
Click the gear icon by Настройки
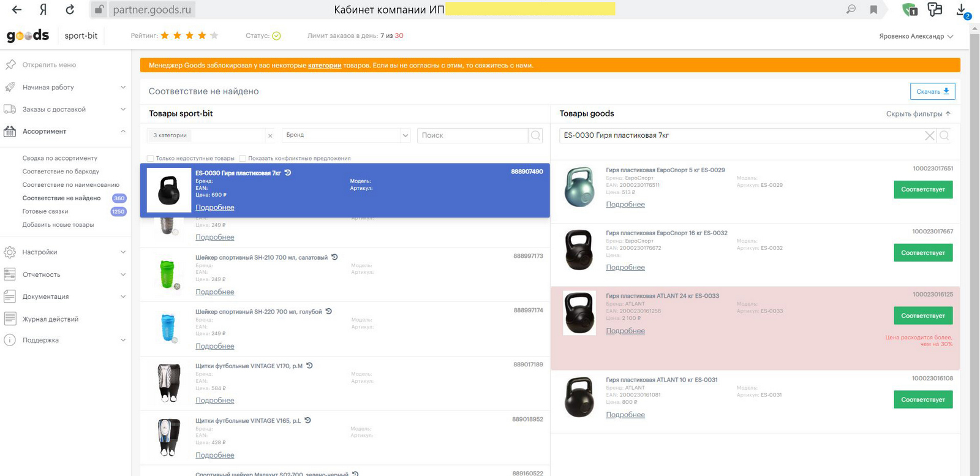pyautogui.click(x=10, y=252)
